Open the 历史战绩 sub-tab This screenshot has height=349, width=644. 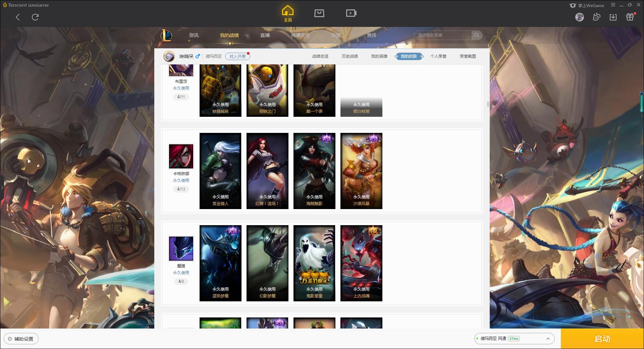350,56
